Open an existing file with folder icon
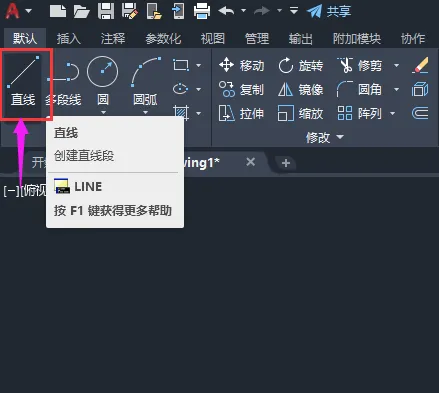439x393 pixels. coord(82,11)
